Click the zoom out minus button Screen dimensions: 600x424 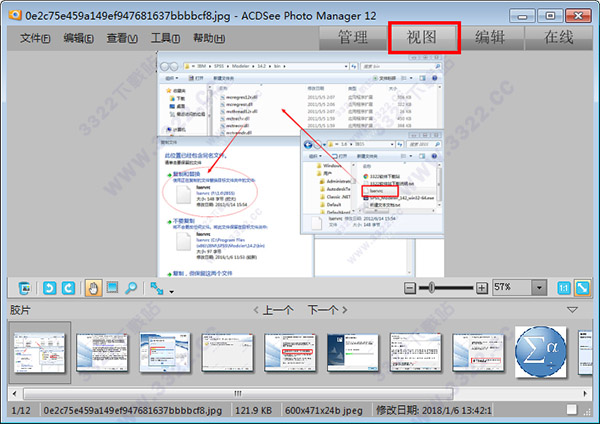(410, 288)
